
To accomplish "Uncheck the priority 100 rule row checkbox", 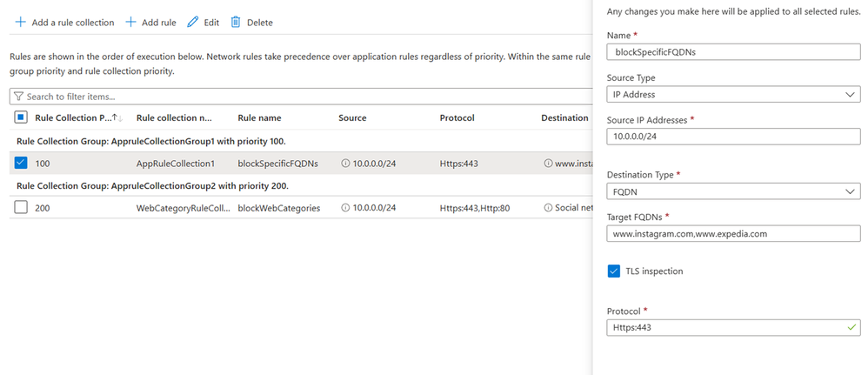I will click(21, 163).
